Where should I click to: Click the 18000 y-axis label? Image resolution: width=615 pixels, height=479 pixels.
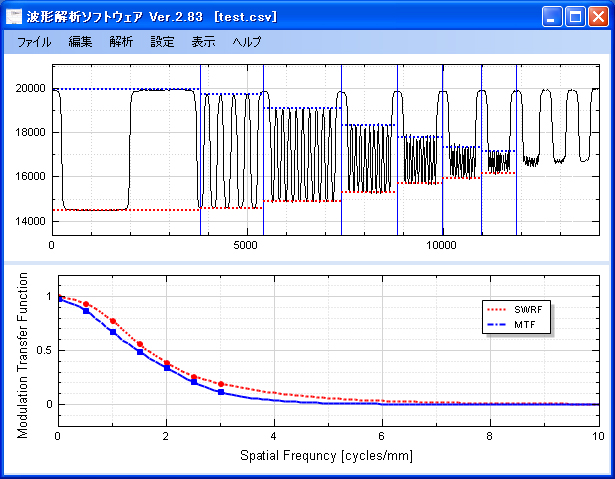point(31,132)
